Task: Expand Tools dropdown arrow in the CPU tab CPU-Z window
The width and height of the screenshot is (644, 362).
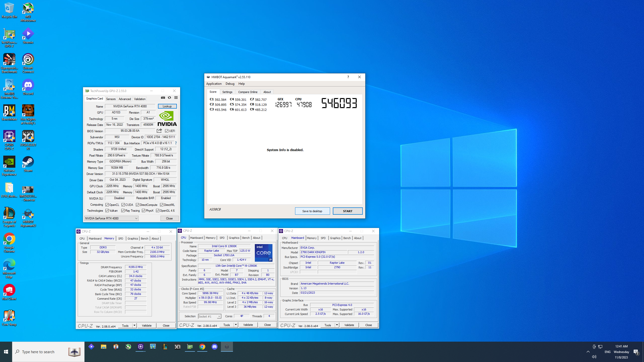Action: [x=236, y=325]
